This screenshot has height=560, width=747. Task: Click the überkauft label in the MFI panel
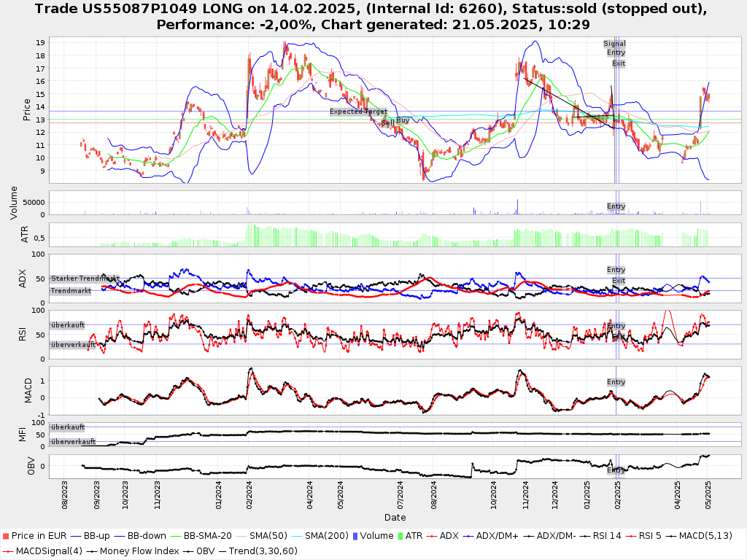(67, 427)
